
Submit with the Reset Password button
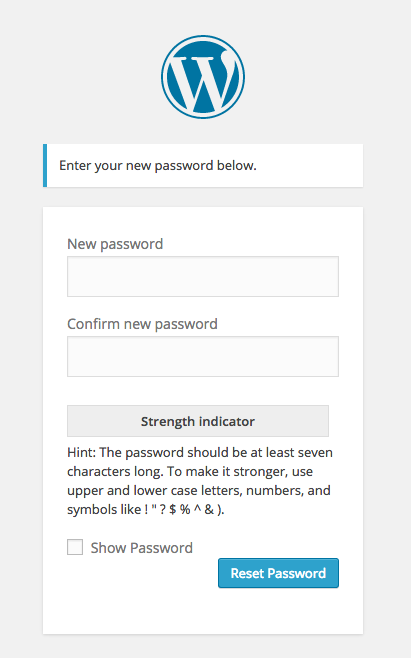click(x=278, y=573)
